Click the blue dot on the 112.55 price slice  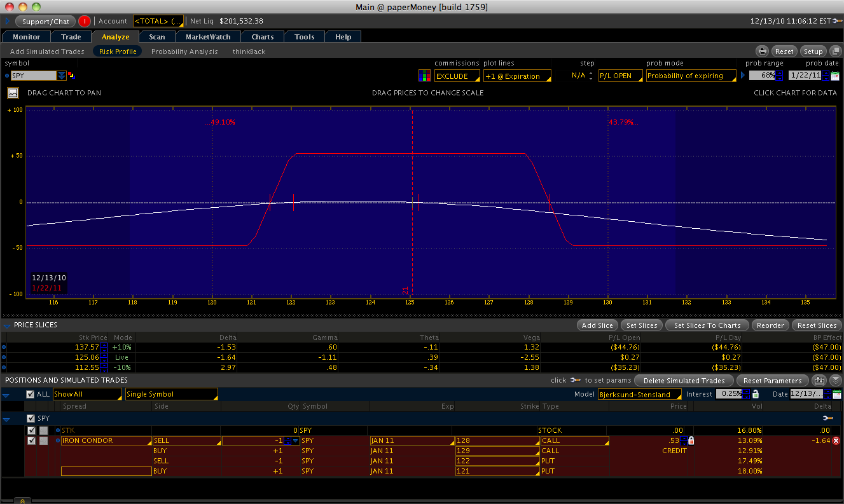coord(4,367)
